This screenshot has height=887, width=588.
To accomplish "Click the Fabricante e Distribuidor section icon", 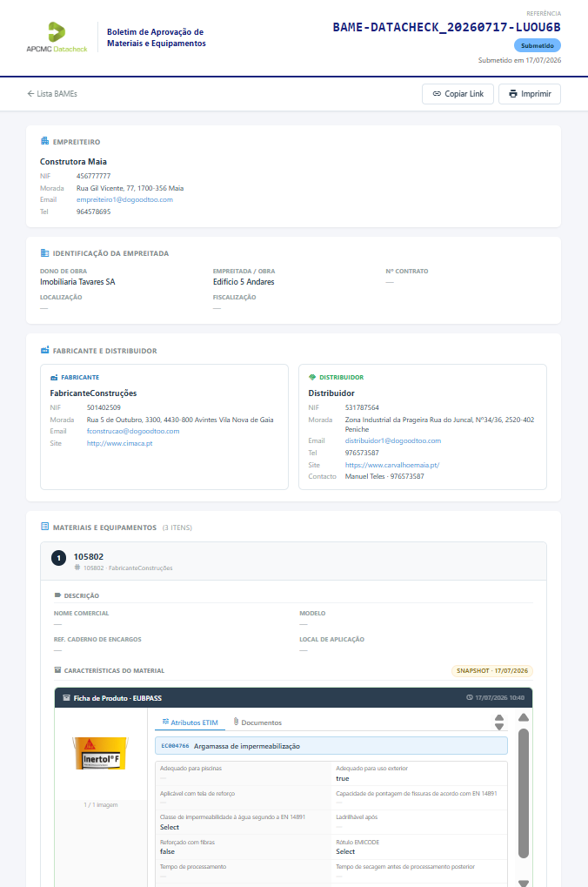I will pos(44,350).
